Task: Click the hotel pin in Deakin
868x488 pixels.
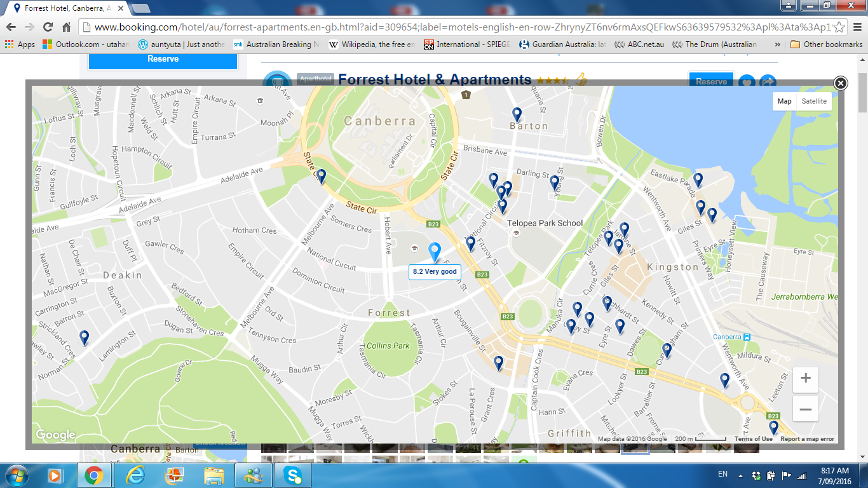Action: [x=84, y=337]
